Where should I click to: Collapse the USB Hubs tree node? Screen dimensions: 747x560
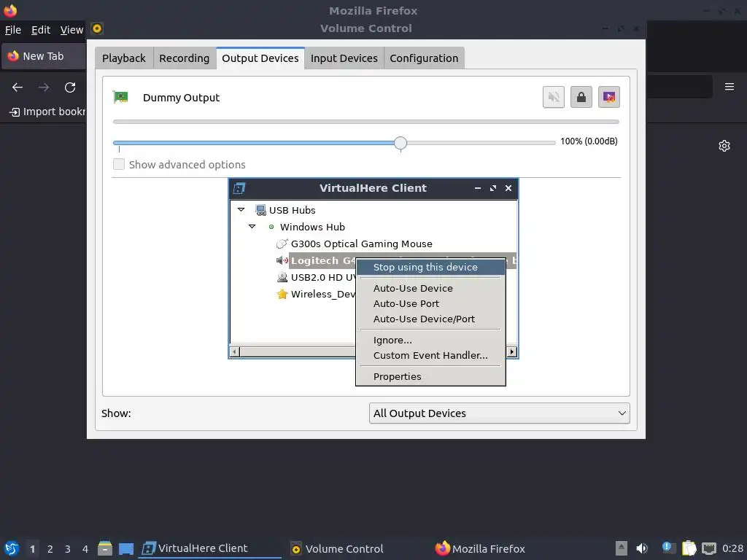coord(241,210)
